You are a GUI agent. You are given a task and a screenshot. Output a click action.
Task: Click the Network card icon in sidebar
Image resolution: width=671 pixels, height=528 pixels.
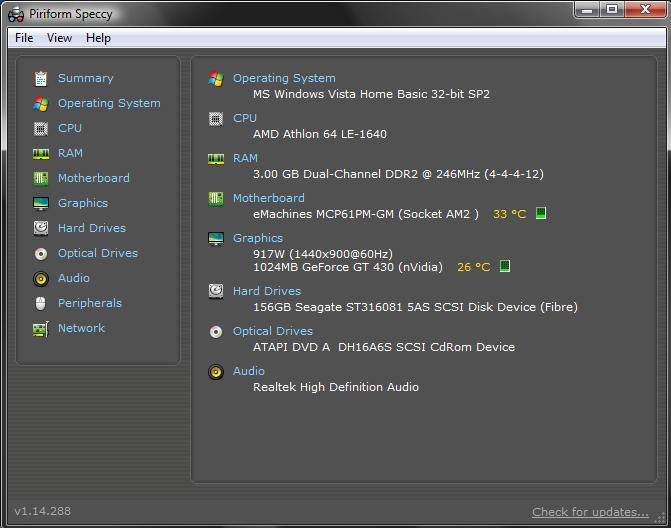click(x=41, y=329)
